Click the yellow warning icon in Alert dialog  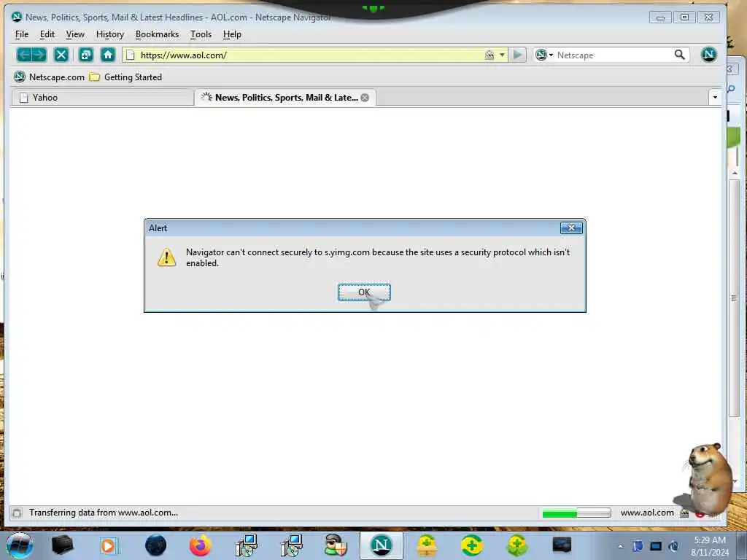click(x=167, y=257)
